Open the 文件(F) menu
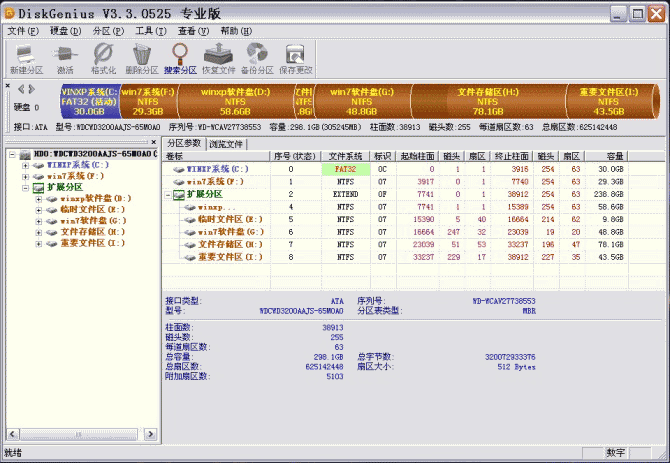 pyautogui.click(x=23, y=31)
